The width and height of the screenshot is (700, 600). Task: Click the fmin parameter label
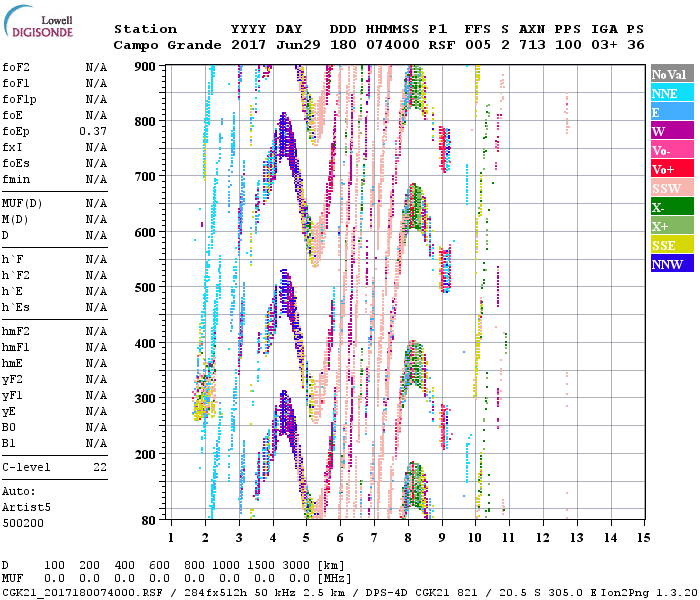click(16, 179)
